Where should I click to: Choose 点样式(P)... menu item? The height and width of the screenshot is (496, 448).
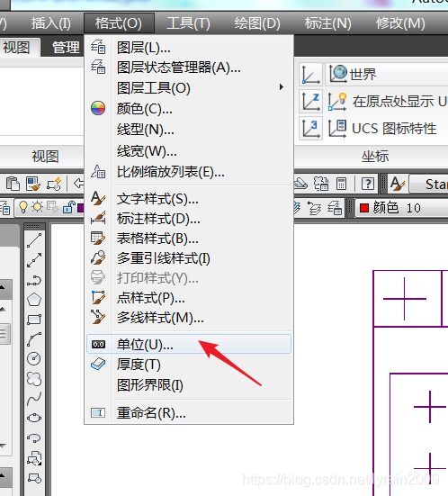pyautogui.click(x=189, y=298)
